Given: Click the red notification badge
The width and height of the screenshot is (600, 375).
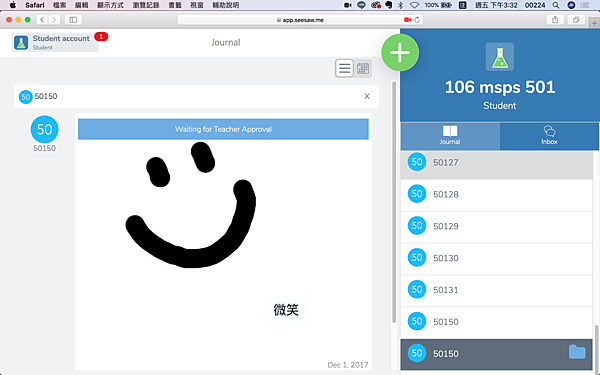Looking at the screenshot, I should 101,36.
